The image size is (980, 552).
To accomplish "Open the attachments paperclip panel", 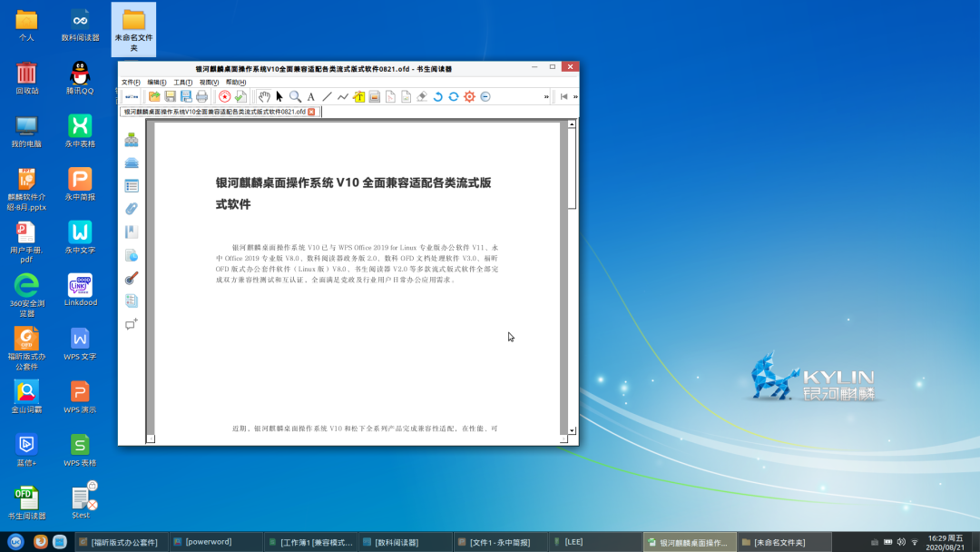I will tap(132, 207).
